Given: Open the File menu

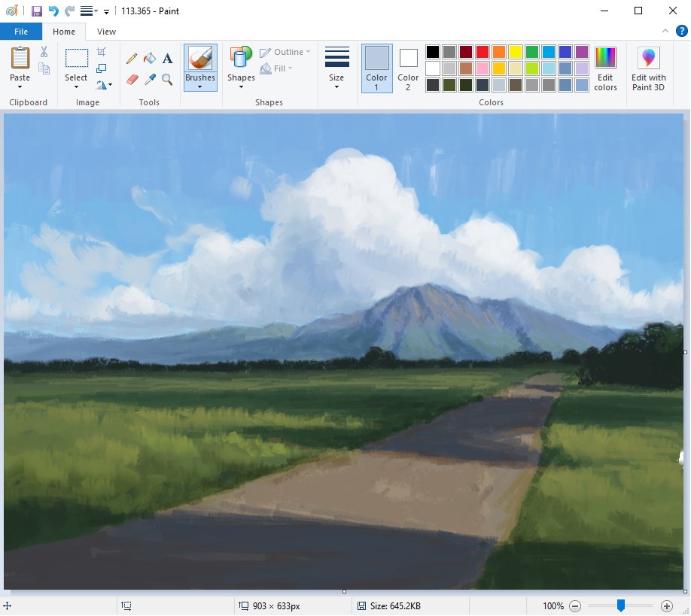Looking at the screenshot, I should coord(21,32).
